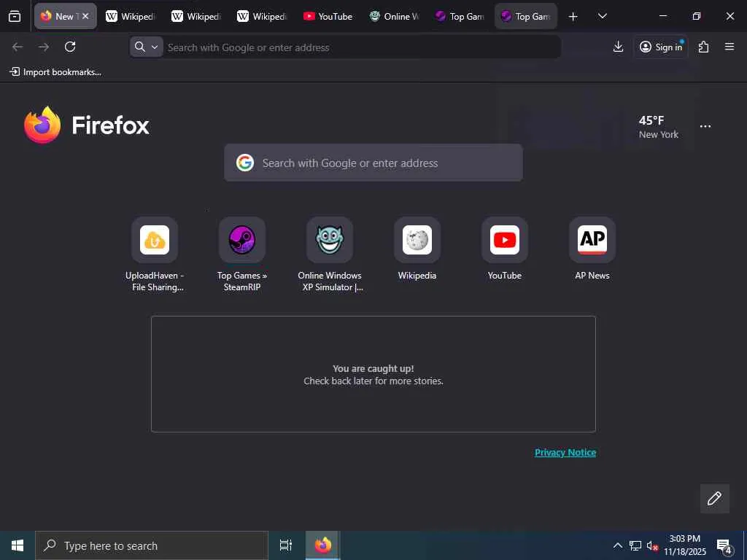Screen dimensions: 747x560
Task: Focus the homepage Google search box
Action: [373, 163]
